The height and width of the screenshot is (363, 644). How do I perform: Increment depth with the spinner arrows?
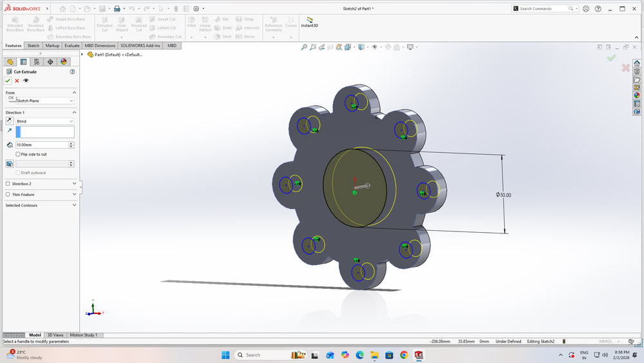click(71, 144)
